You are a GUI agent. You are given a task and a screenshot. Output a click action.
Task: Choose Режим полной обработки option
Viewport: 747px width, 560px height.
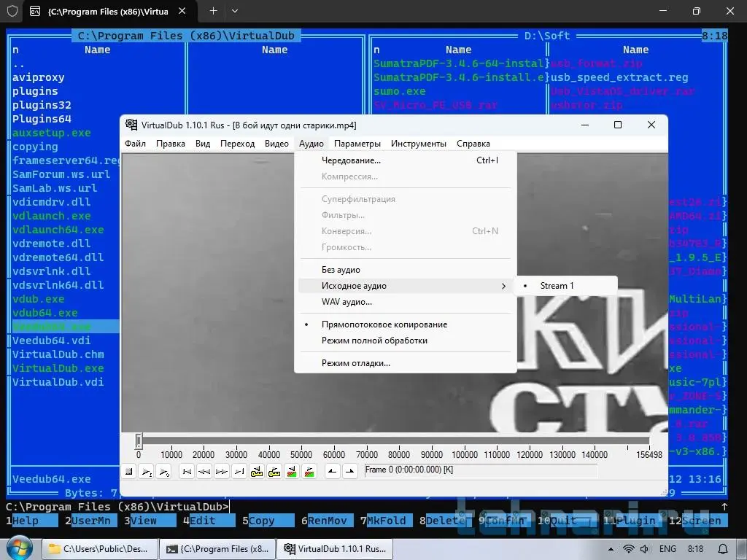click(374, 341)
